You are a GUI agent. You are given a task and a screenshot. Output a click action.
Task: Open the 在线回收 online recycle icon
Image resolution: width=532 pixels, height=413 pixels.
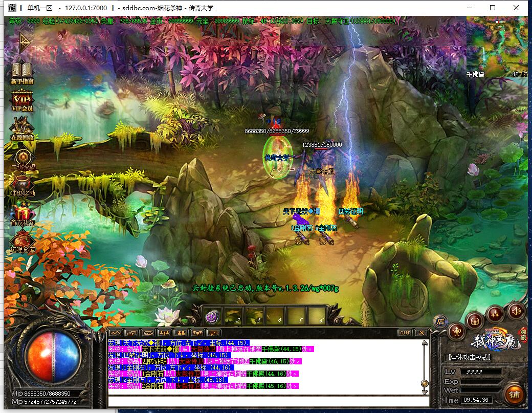click(x=22, y=128)
